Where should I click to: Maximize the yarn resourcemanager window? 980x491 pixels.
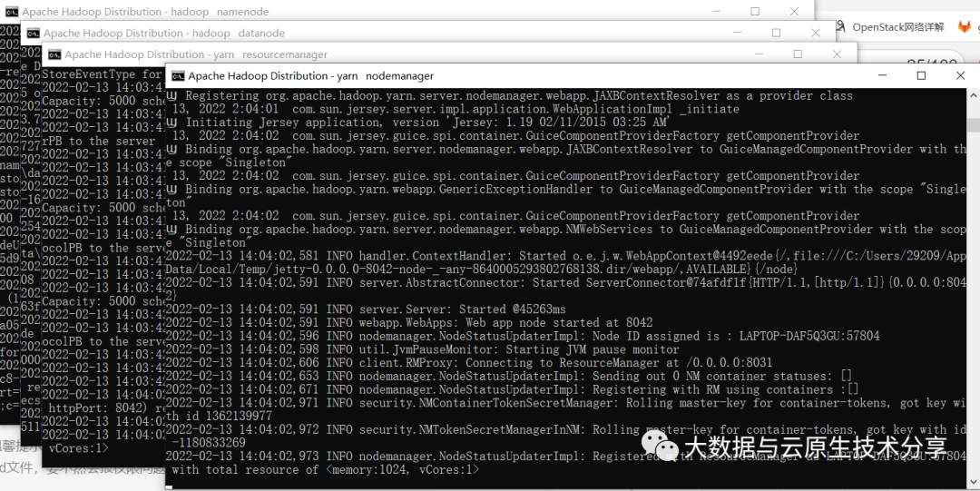point(798,54)
